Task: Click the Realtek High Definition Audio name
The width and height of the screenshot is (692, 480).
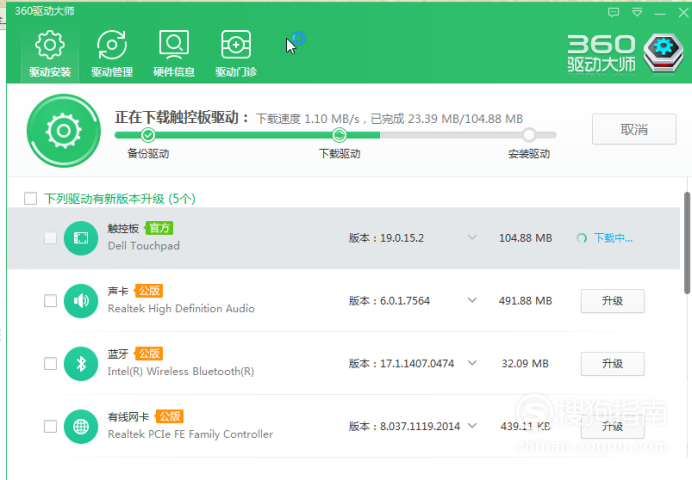Action: [x=181, y=308]
